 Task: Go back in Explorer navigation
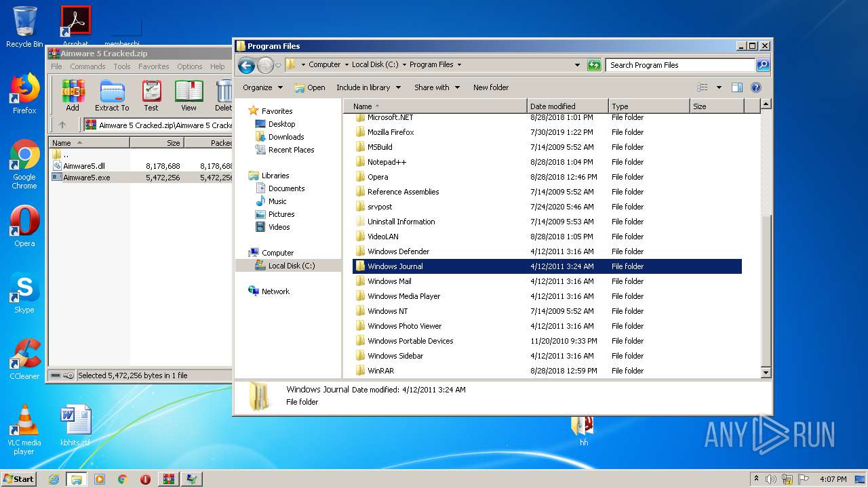246,65
